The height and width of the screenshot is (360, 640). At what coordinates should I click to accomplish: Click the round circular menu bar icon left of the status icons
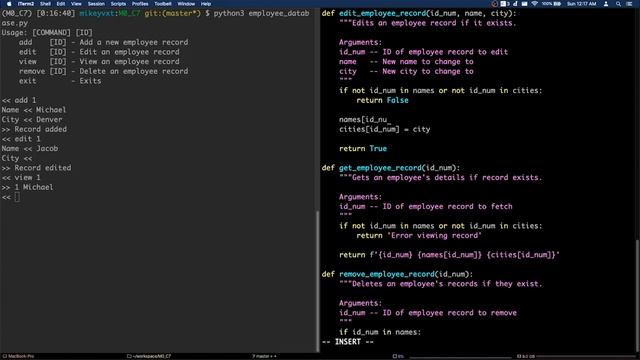tap(495, 4)
